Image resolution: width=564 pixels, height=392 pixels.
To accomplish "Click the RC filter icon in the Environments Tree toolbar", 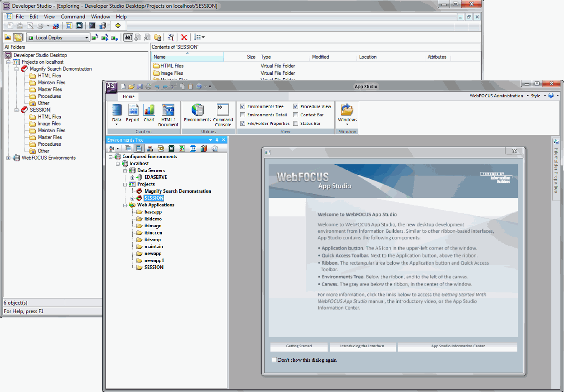I will tap(193, 148).
